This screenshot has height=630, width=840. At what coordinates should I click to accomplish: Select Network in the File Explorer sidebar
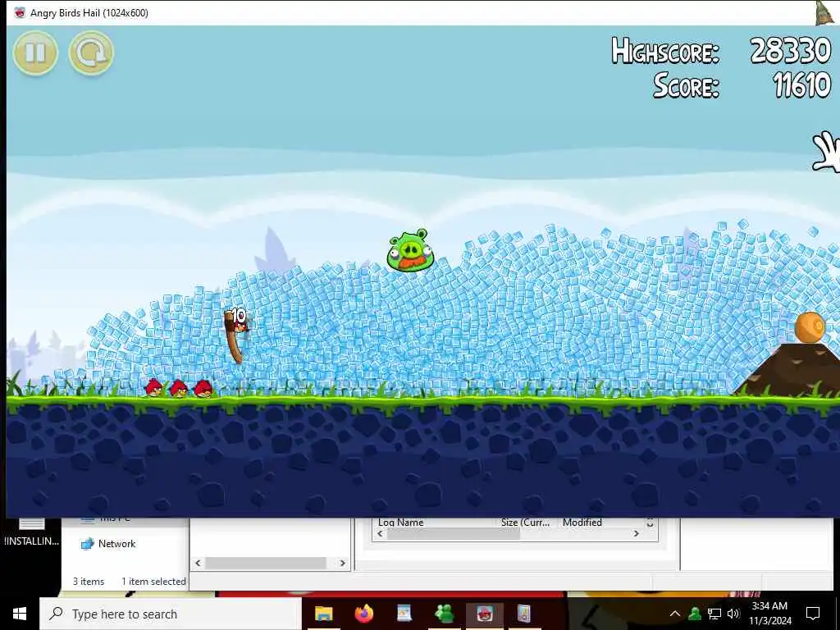pyautogui.click(x=108, y=544)
